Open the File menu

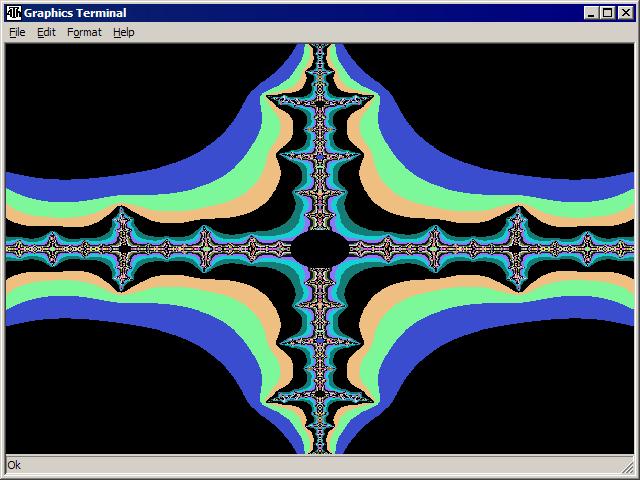coord(17,32)
